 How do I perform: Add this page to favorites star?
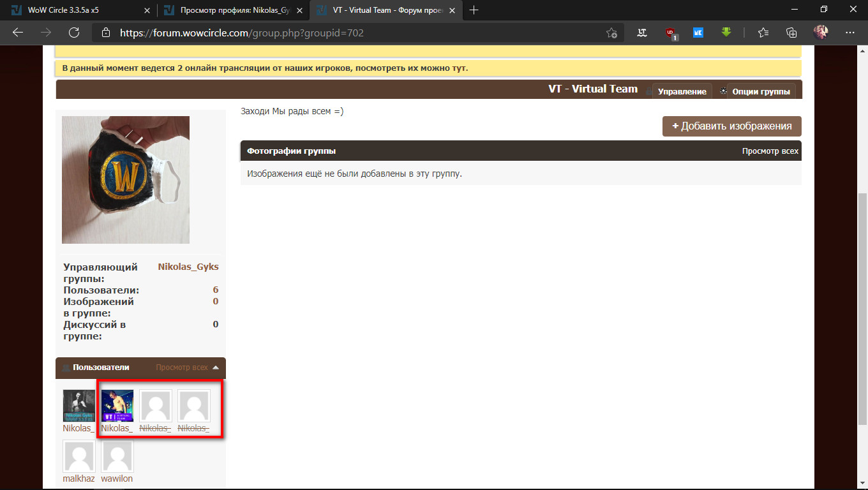(x=611, y=33)
